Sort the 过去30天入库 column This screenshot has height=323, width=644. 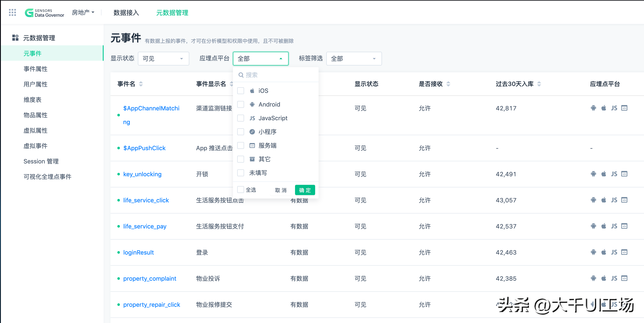539,84
